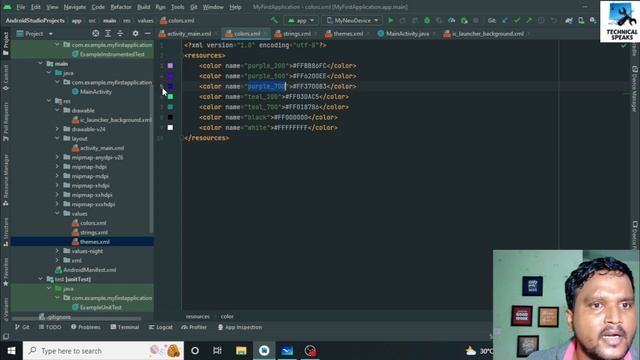Hide the Project panel with minus icon
The image size is (640, 360).
point(148,33)
